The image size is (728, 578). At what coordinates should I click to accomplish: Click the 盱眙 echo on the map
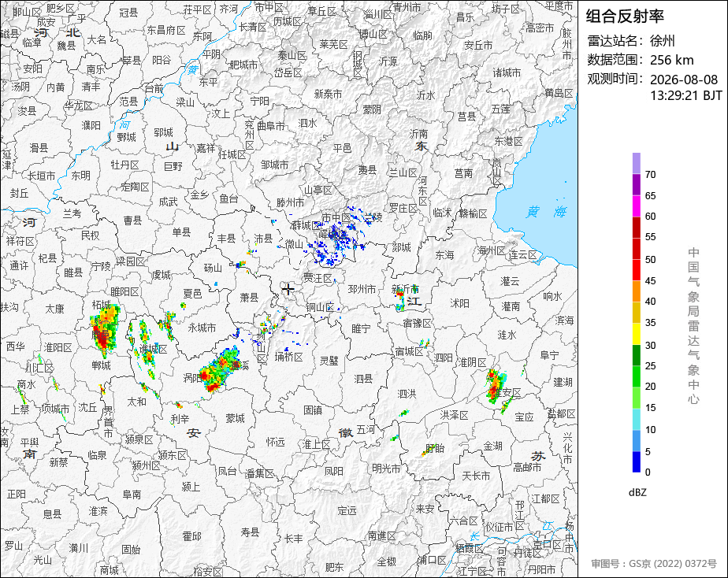(425, 451)
